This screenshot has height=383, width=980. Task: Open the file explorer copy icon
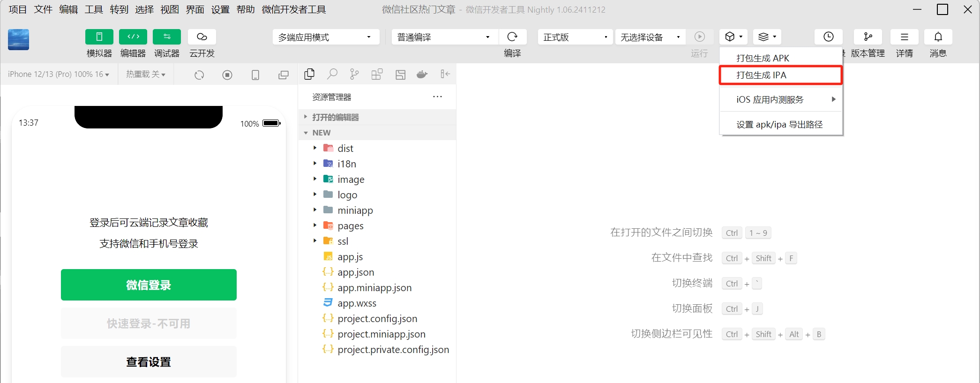[x=309, y=74]
